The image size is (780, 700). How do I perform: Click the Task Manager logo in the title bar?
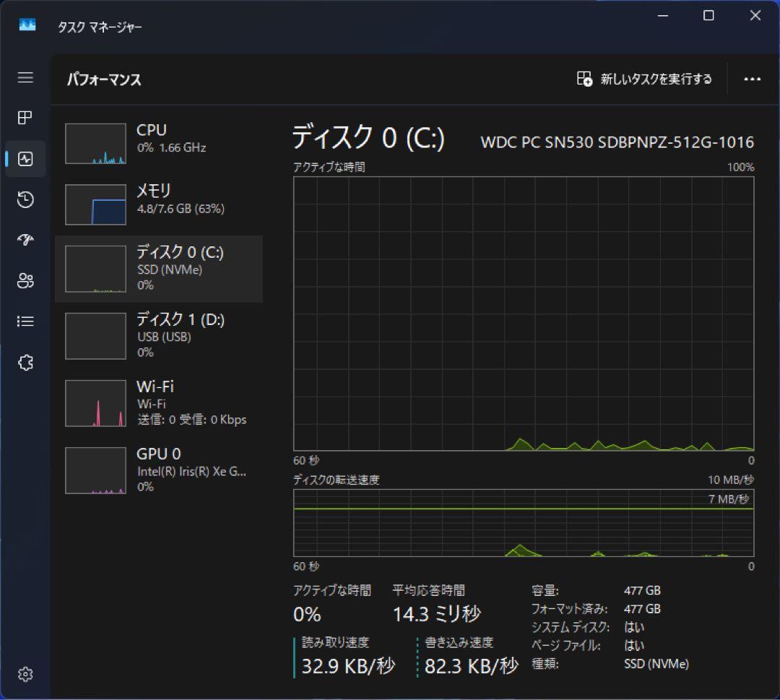pos(26,24)
